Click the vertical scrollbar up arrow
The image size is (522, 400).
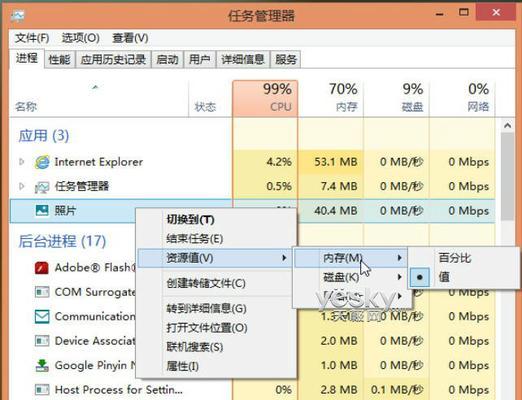click(508, 126)
